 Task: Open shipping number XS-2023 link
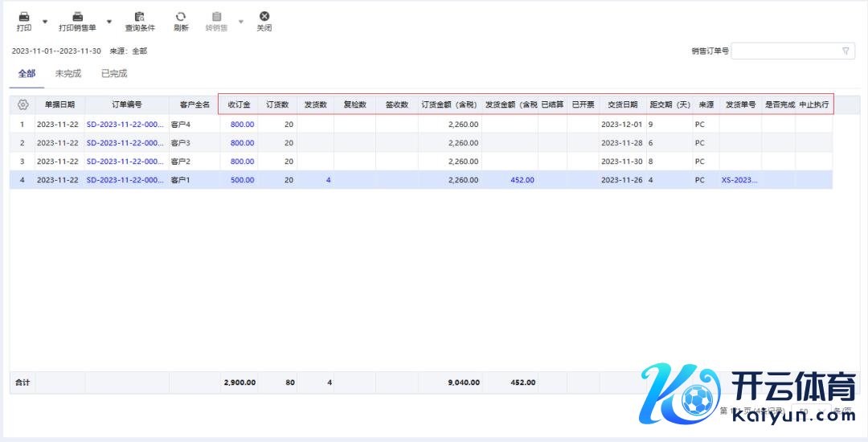(739, 180)
